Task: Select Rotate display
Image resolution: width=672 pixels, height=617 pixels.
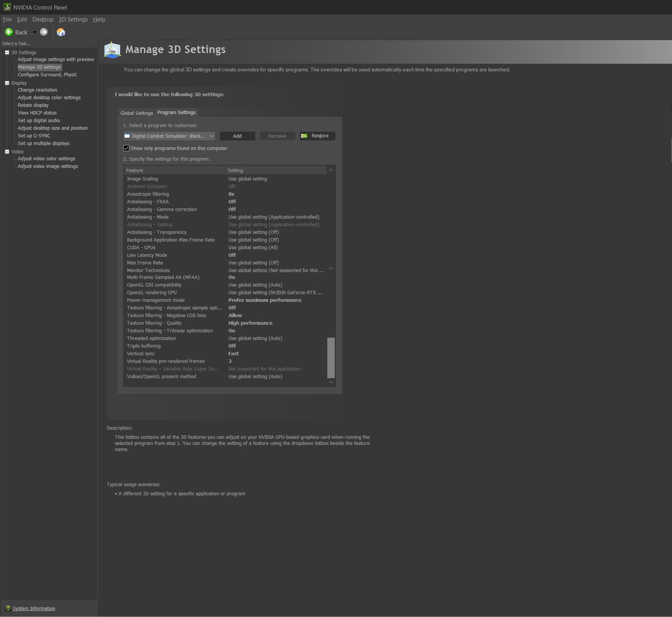Action: click(x=33, y=105)
